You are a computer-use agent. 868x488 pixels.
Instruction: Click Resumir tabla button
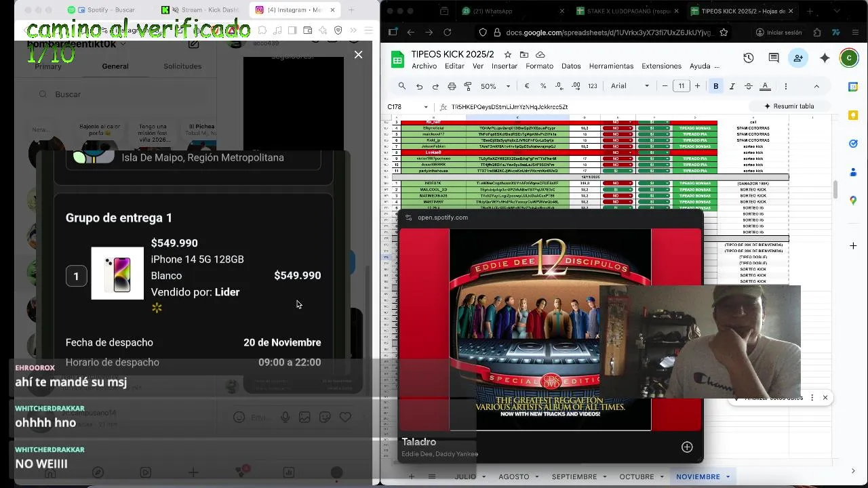[789, 106]
